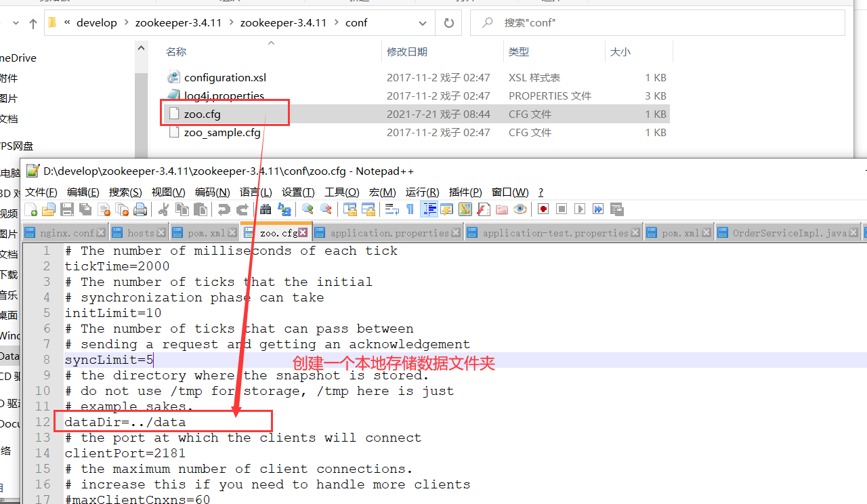The image size is (867, 504).
Task: Open the 文件(F) menu
Action: 41,192
